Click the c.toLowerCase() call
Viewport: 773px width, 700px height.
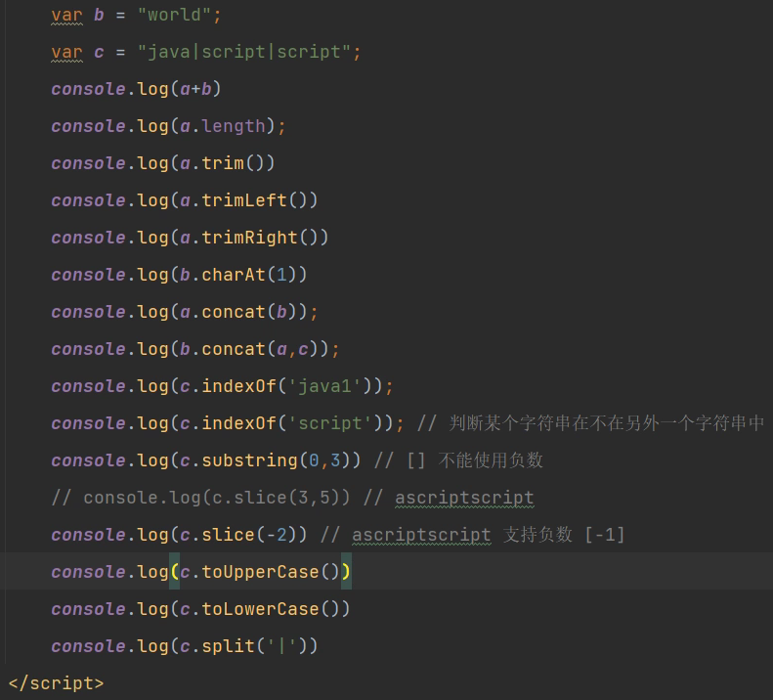pyautogui.click(x=259, y=609)
